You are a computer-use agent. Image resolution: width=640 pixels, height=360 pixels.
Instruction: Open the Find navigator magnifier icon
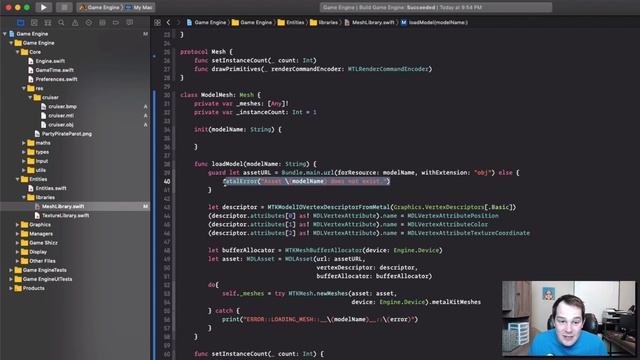click(61, 23)
